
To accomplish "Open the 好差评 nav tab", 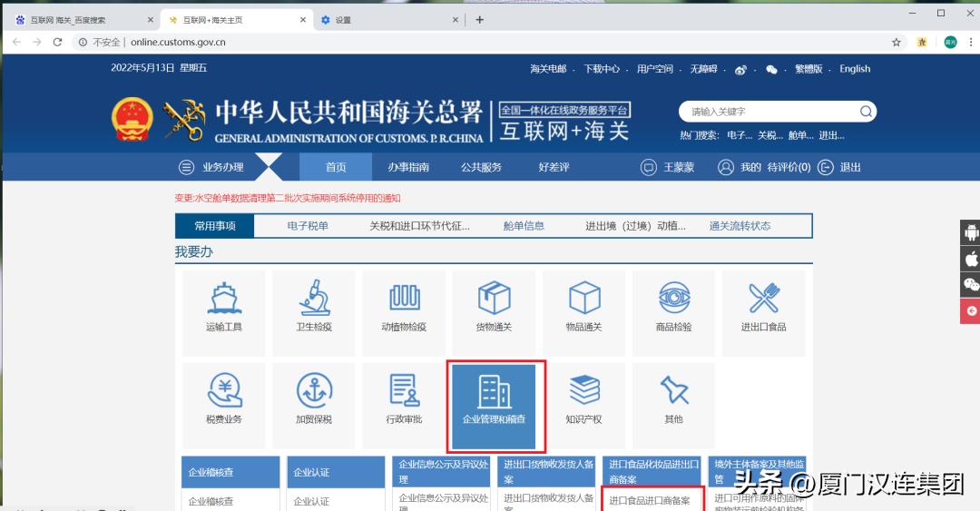I will coord(554,167).
